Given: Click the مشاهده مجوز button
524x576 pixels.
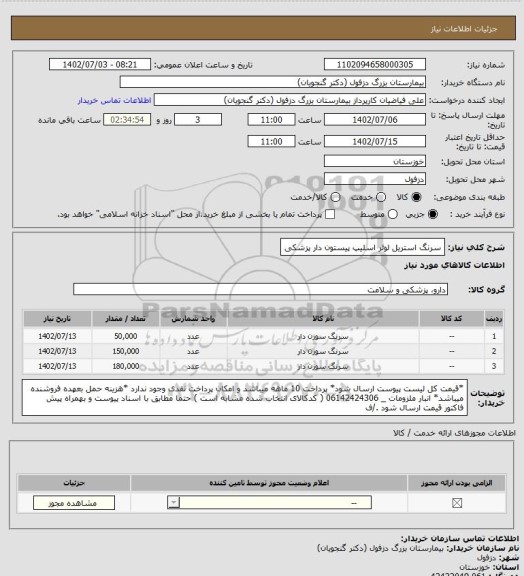Looking at the screenshot, I should tap(74, 503).
